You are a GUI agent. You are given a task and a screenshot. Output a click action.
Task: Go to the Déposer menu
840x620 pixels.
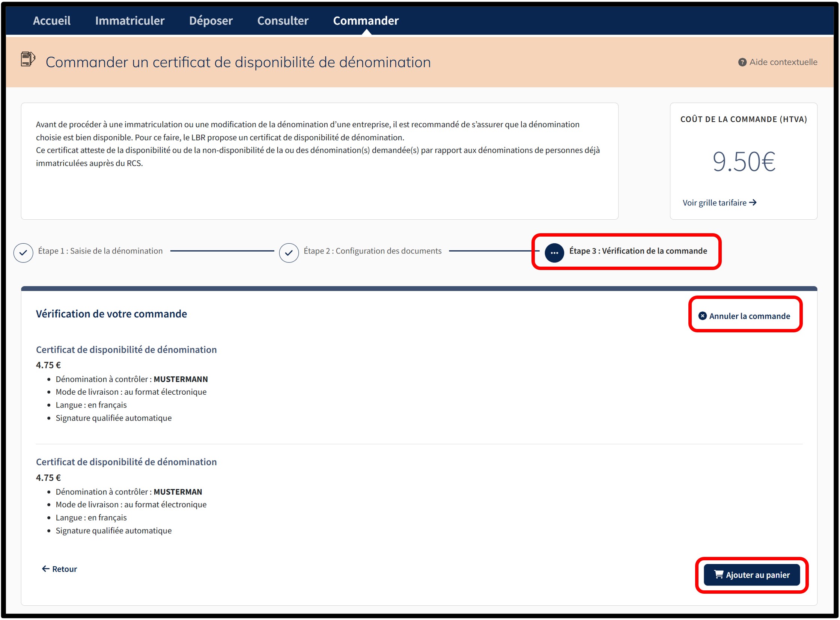pos(211,21)
